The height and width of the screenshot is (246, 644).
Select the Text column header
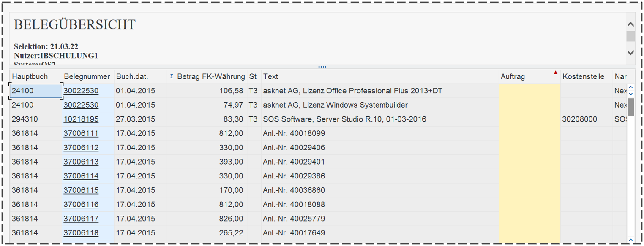tap(270, 77)
